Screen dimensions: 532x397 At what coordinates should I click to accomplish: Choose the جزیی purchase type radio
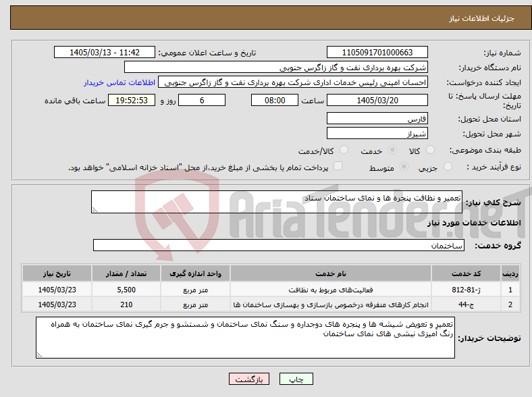(x=448, y=167)
